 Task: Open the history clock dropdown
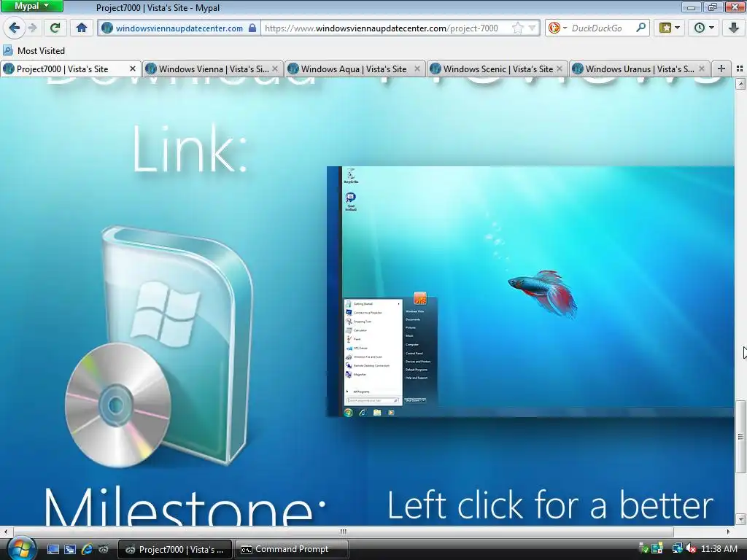click(704, 28)
